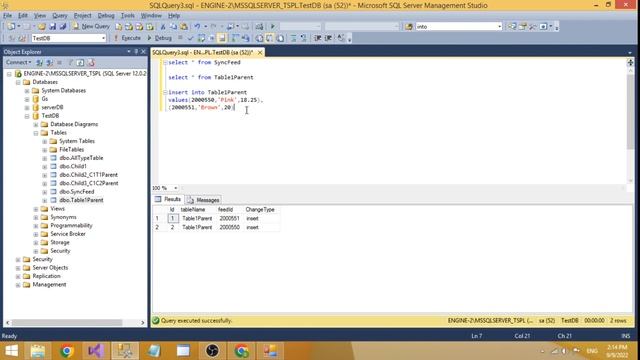This screenshot has width=640, height=360.
Task: Click the Start green play arrow icon
Action: (x=273, y=27)
